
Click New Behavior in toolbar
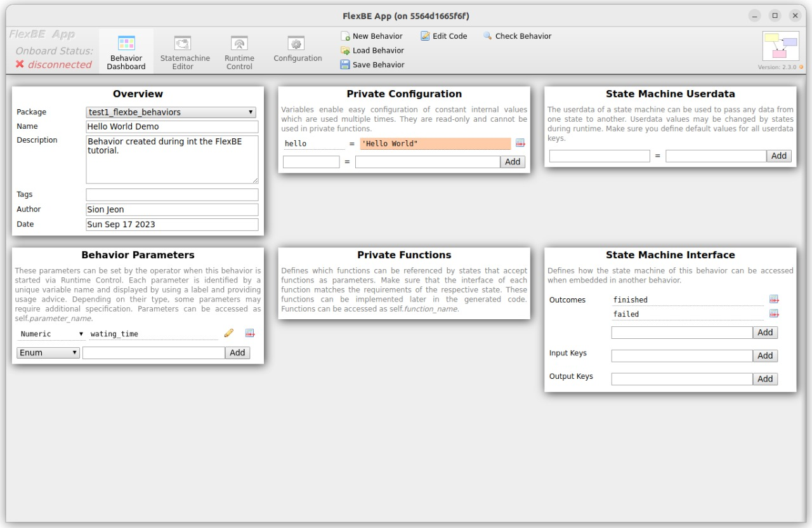[x=372, y=36]
